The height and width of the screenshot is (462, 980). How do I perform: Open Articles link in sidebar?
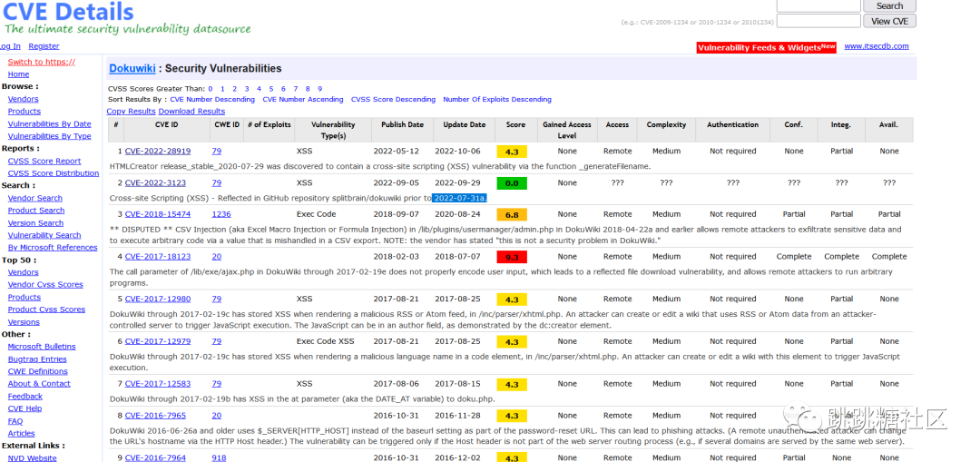21,433
